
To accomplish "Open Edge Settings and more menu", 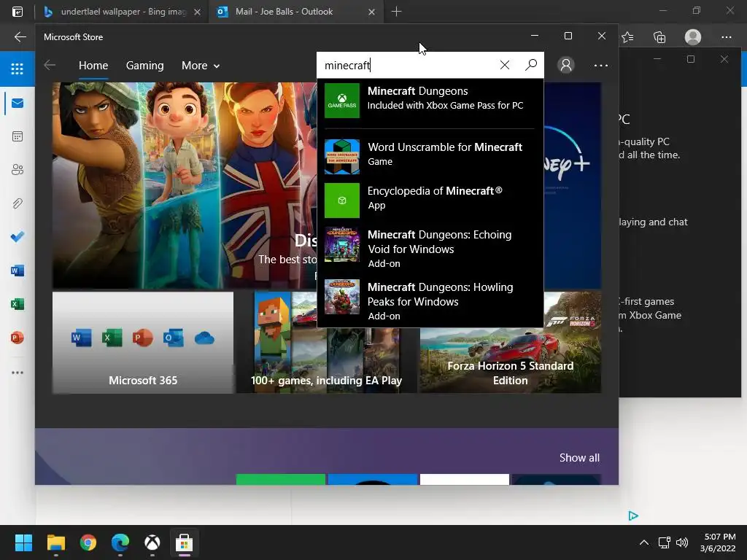I will (726, 37).
